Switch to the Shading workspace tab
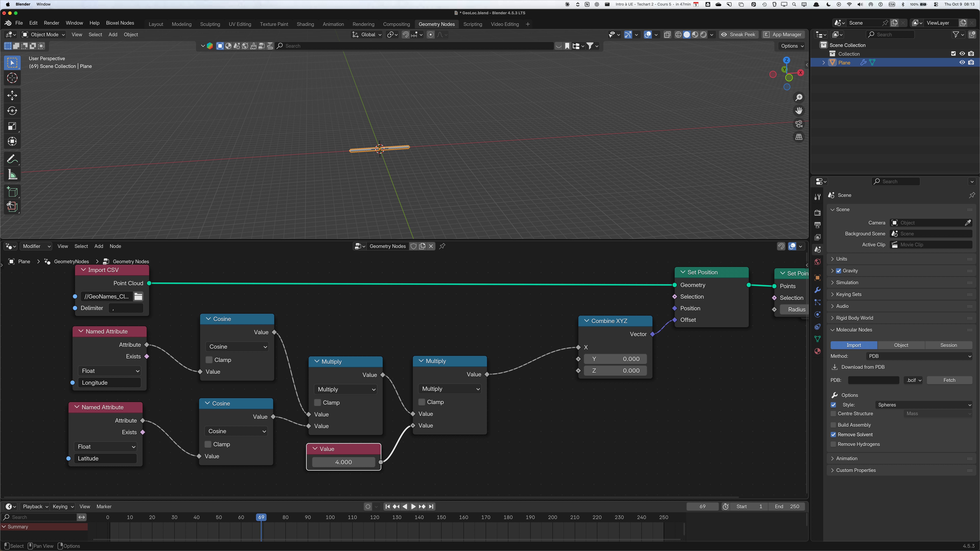The image size is (980, 551). click(305, 24)
